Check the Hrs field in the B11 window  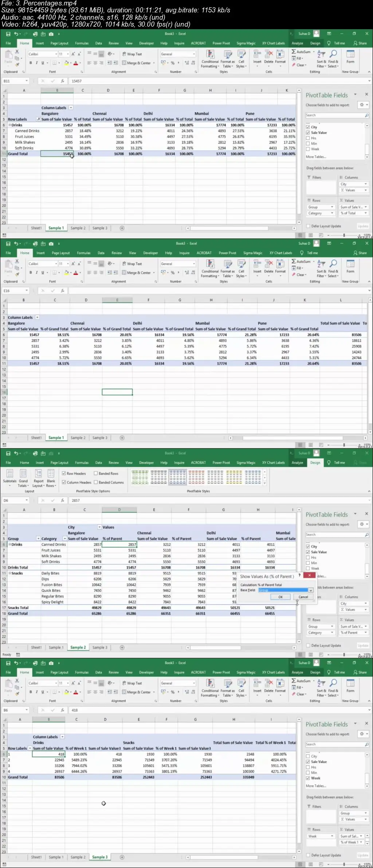point(308,138)
